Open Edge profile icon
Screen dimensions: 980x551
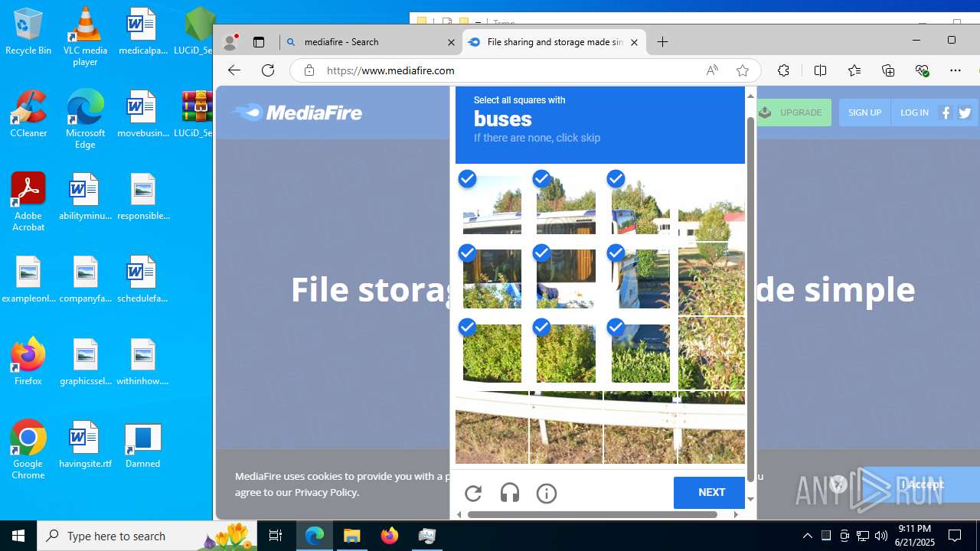click(230, 42)
